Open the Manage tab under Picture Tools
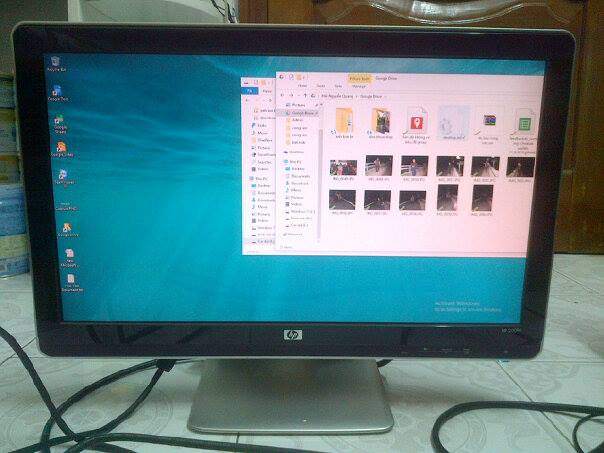The width and height of the screenshot is (604, 453). (358, 86)
